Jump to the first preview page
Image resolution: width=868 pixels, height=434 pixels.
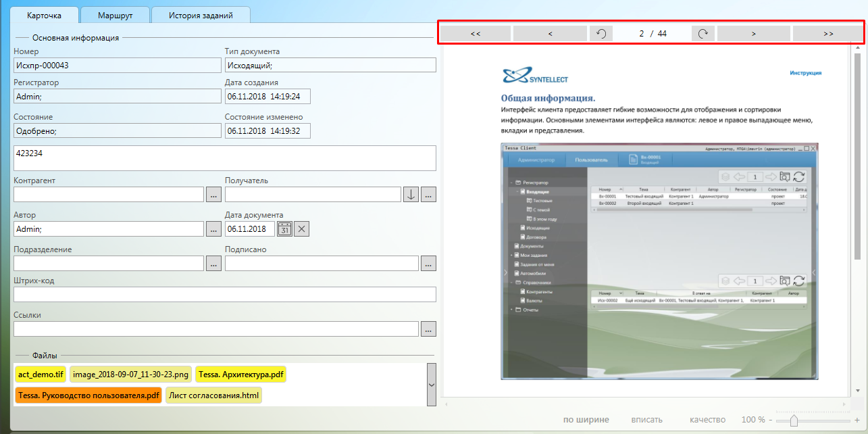476,34
